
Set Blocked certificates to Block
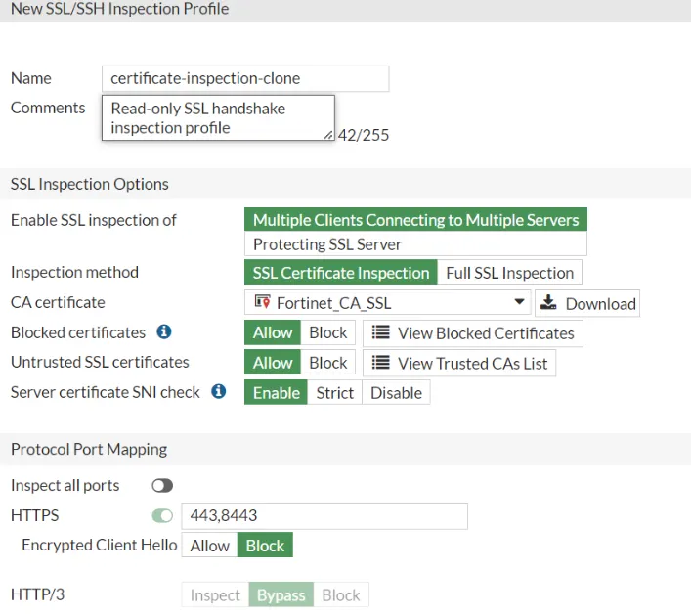(327, 333)
